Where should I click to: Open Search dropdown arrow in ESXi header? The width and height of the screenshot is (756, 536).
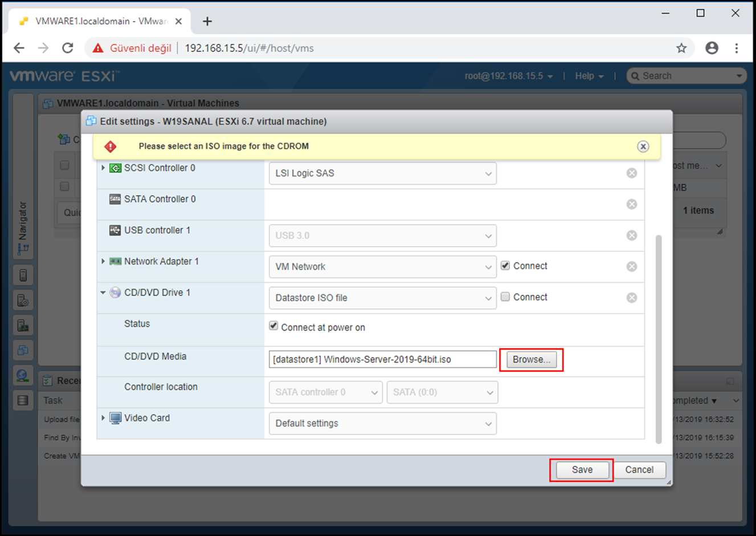tap(739, 76)
